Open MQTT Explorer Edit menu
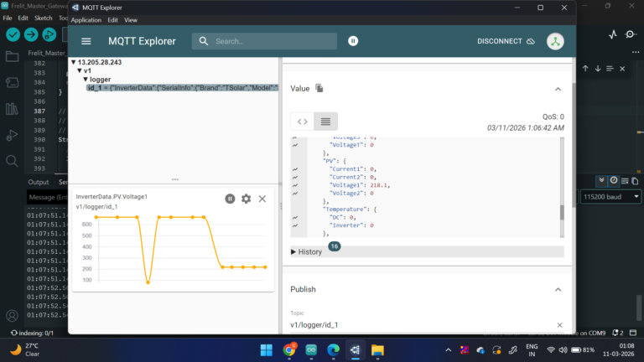Viewport: 644px width, 362px height. (x=112, y=20)
